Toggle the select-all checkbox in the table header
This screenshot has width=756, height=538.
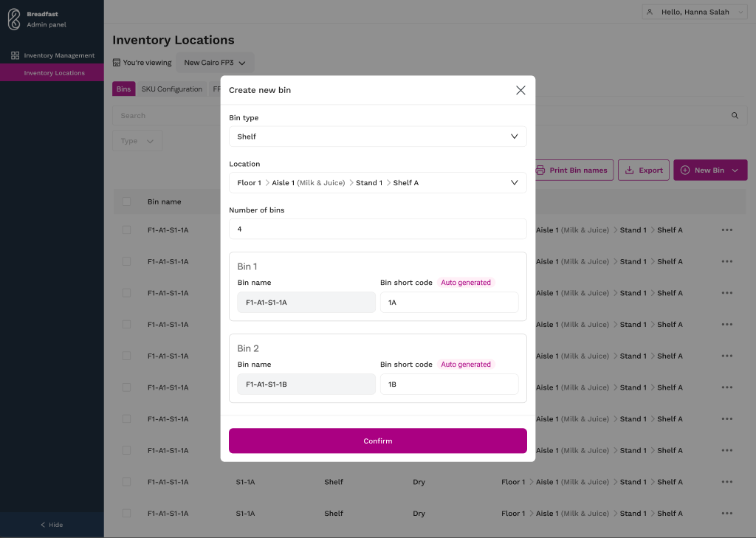click(x=126, y=201)
